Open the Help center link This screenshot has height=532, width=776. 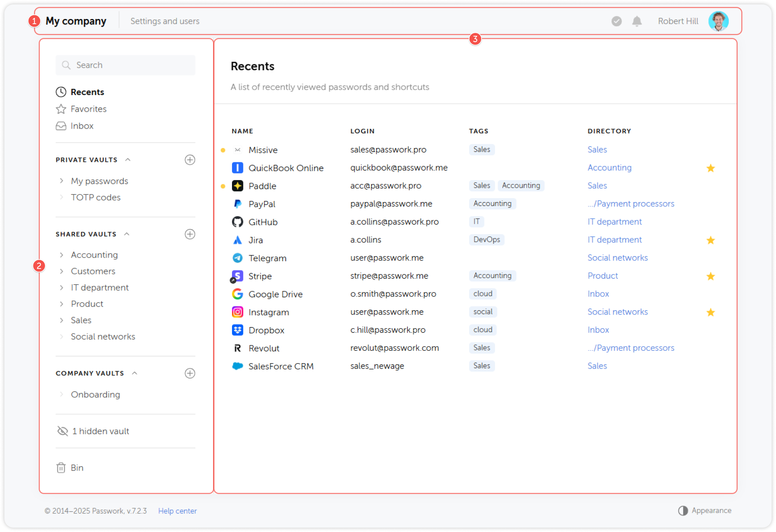(177, 510)
